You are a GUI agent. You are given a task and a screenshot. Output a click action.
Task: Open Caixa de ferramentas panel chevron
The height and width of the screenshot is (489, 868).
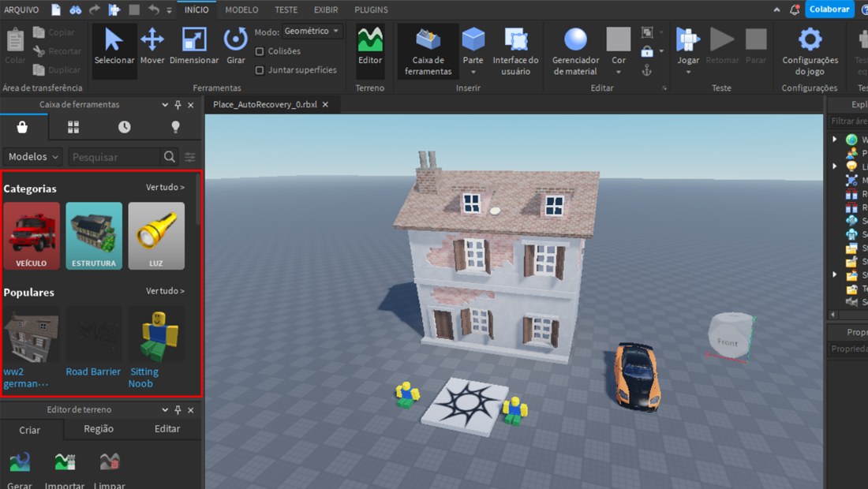click(x=165, y=105)
